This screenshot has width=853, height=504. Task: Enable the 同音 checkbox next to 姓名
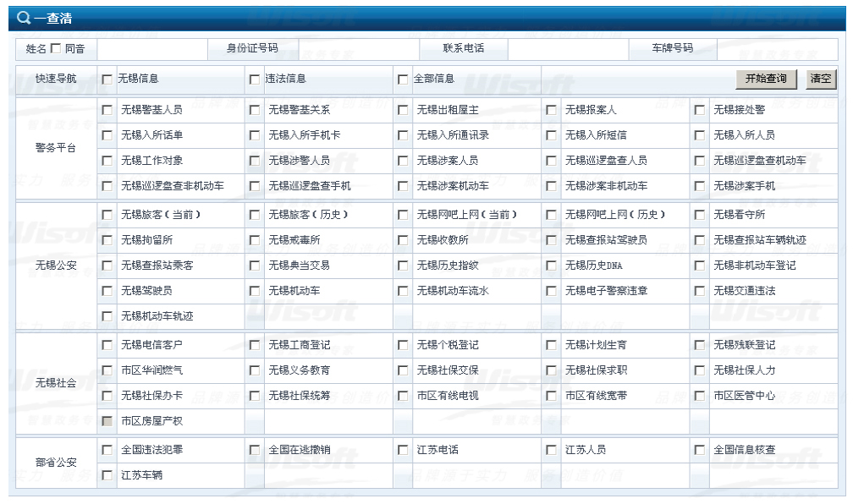point(56,48)
